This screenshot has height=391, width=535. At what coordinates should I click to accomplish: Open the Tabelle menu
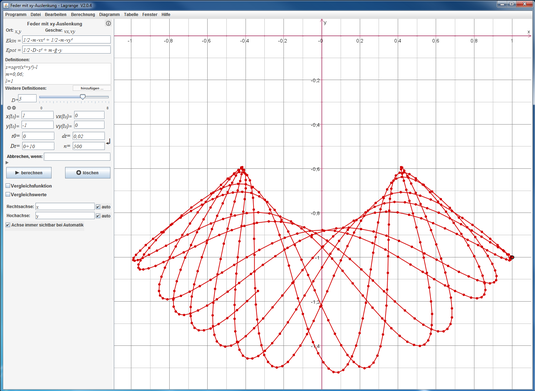tap(131, 15)
